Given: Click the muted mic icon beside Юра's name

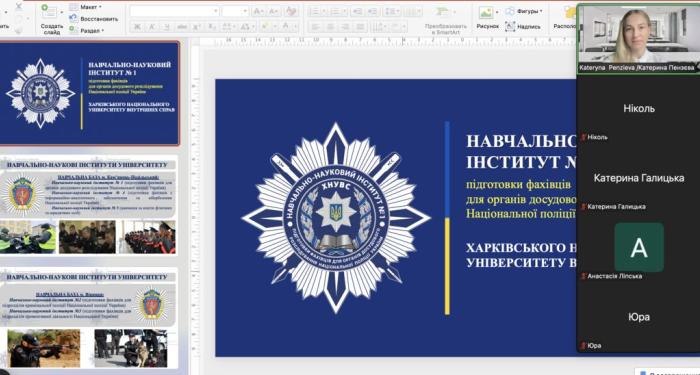Looking at the screenshot, I should (583, 346).
